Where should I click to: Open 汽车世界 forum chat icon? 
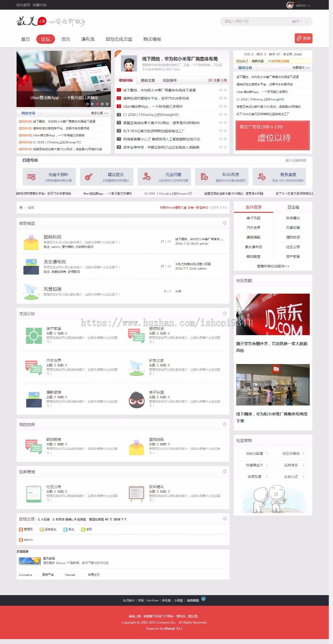point(34,367)
